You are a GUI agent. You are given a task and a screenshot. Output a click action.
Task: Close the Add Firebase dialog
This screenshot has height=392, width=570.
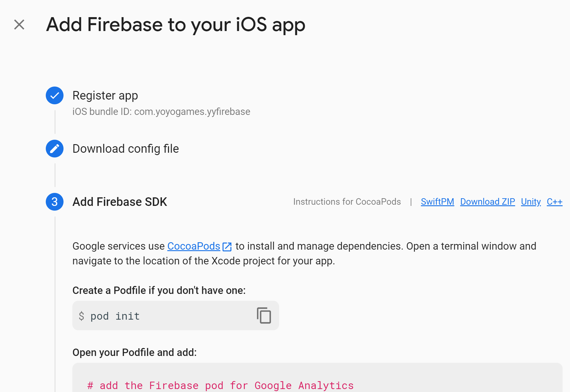click(x=19, y=25)
